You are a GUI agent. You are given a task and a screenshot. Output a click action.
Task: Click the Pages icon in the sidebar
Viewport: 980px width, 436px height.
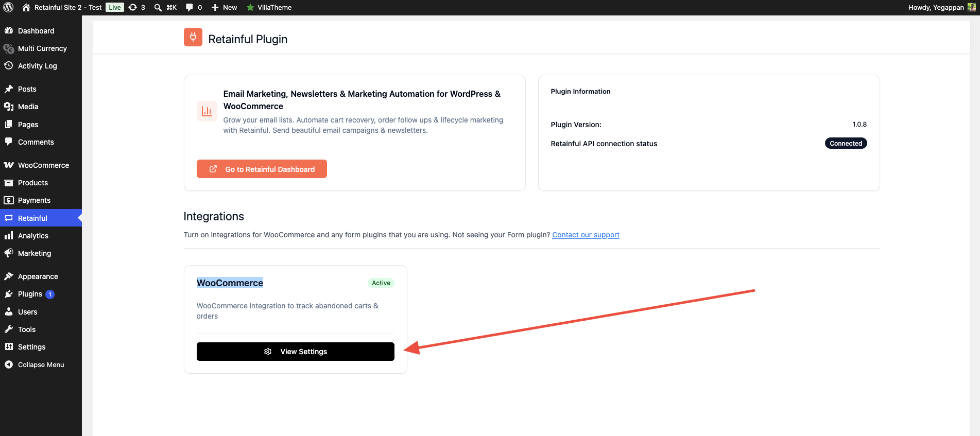pos(9,124)
